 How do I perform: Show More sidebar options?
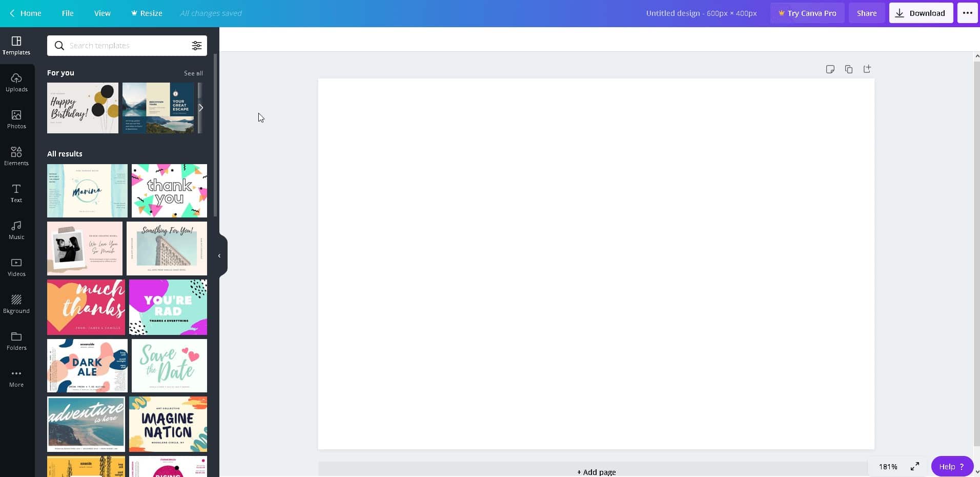tap(16, 377)
